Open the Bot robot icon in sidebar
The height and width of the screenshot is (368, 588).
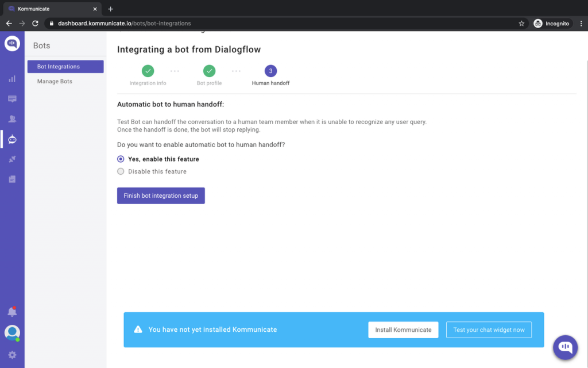pos(12,139)
